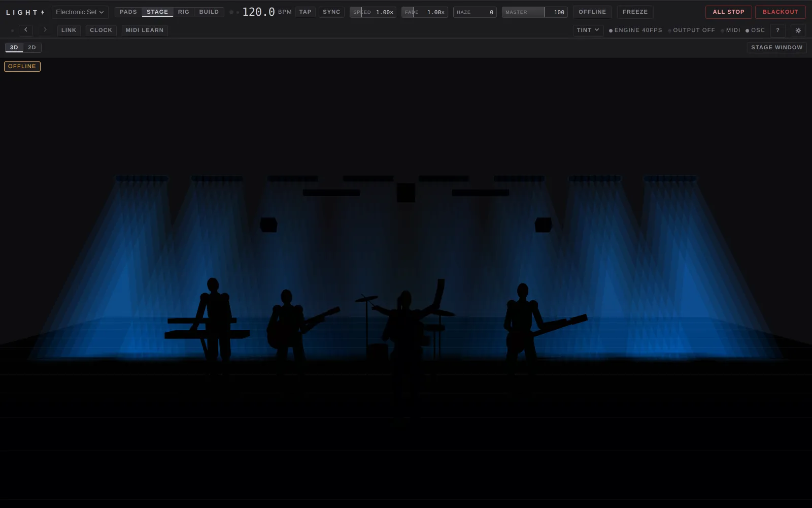Click the ALL STOP button
Image resolution: width=812 pixels, height=508 pixels.
[x=729, y=12]
